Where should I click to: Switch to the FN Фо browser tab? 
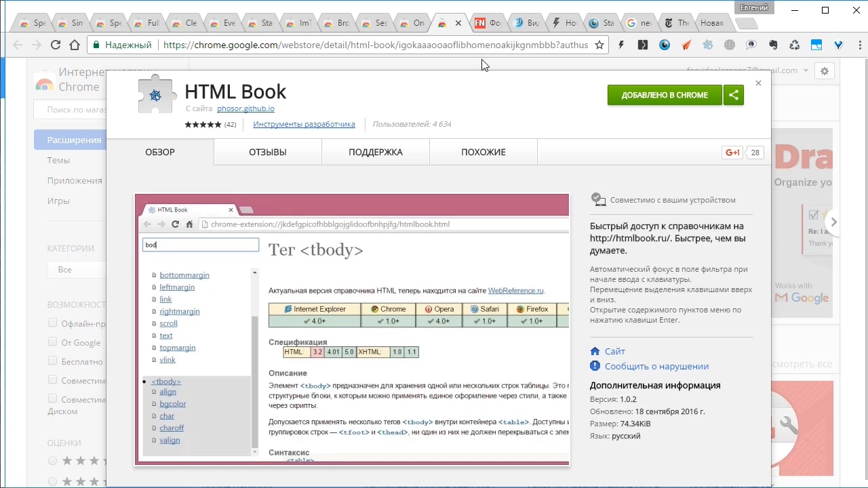click(x=488, y=23)
